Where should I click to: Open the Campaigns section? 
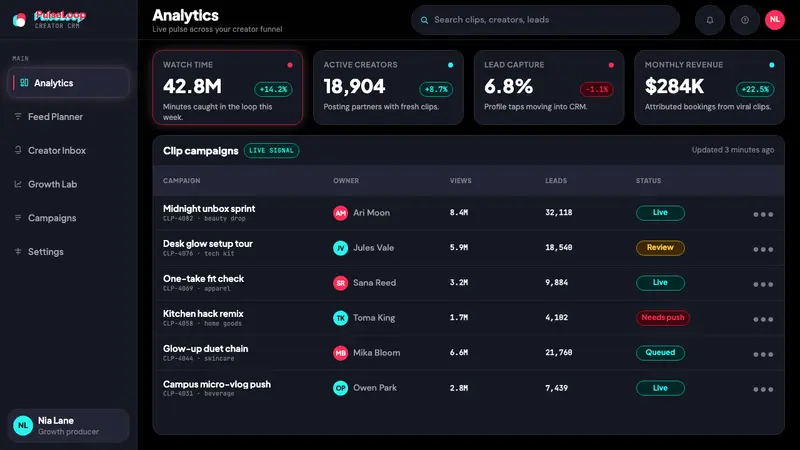tap(69, 217)
